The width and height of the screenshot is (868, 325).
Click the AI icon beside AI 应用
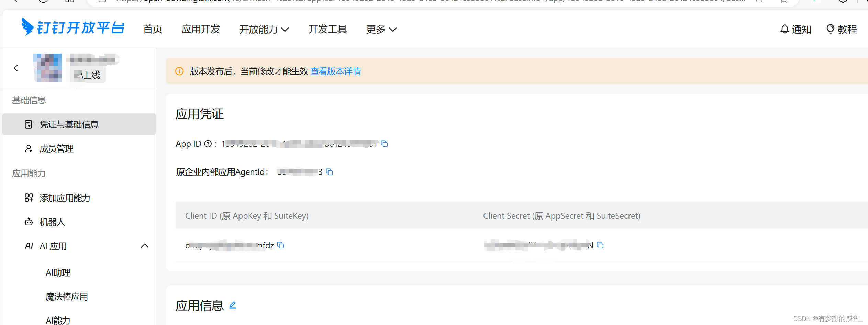(x=29, y=246)
